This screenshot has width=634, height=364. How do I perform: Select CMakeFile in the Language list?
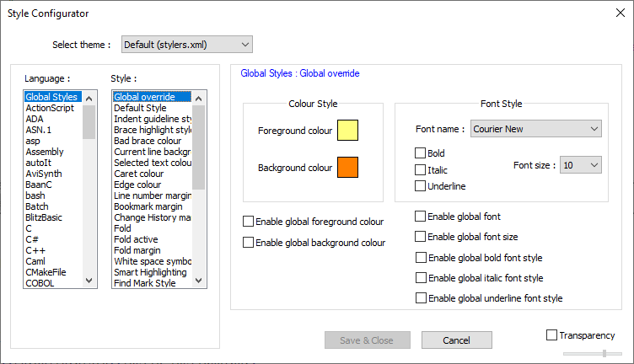(x=53, y=272)
